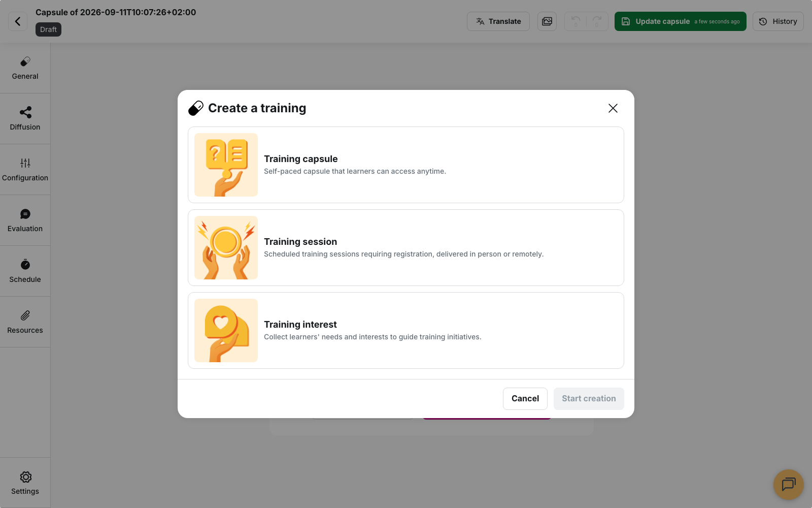Close the Create a training dialog

click(613, 108)
